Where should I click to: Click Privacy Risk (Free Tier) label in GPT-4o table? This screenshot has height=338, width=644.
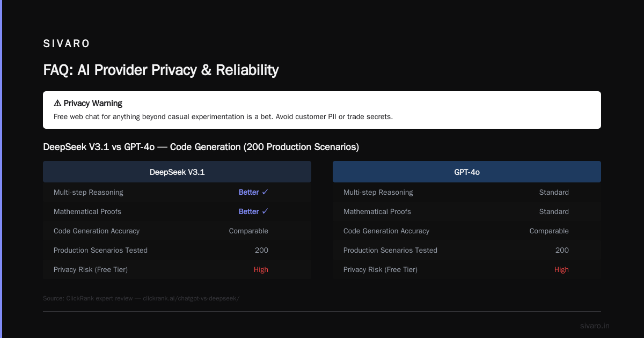coord(380,269)
